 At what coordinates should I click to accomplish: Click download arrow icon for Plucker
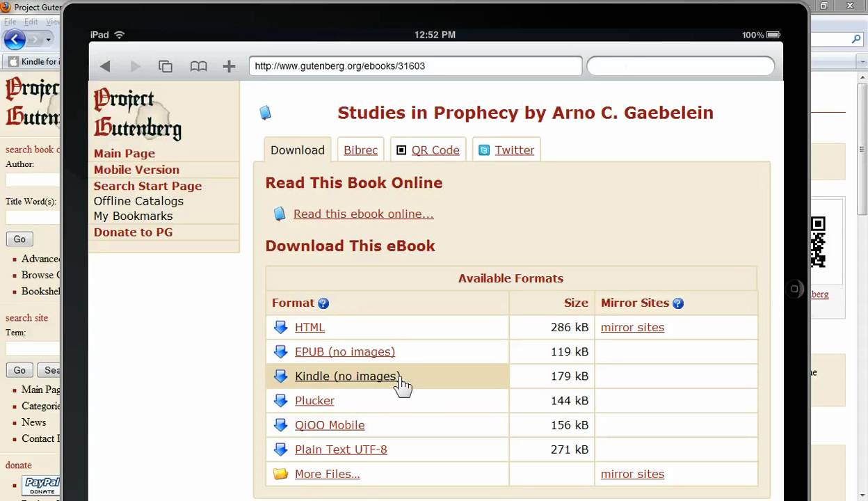[280, 400]
